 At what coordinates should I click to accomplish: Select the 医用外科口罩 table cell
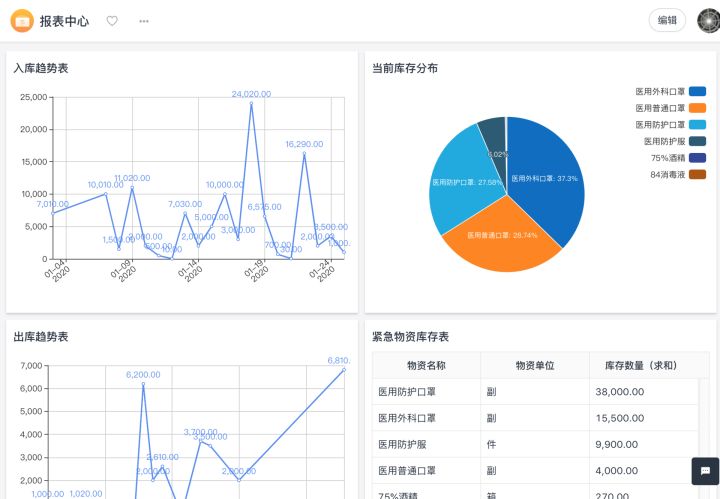click(426, 418)
